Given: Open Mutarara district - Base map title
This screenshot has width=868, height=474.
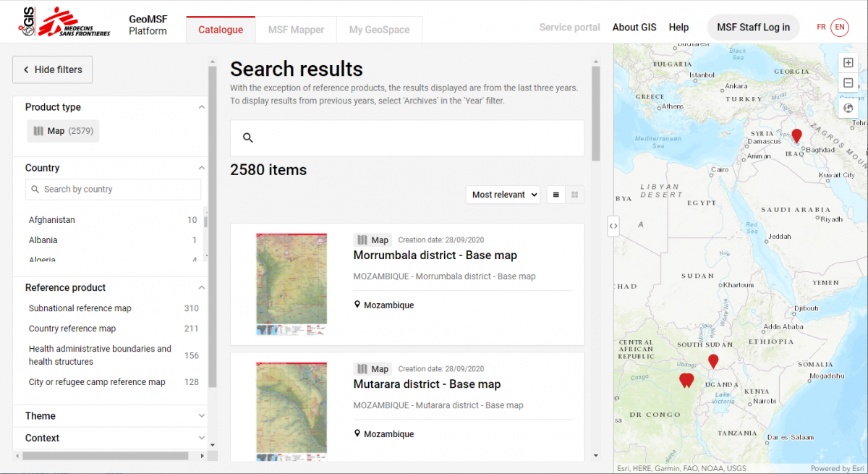Looking at the screenshot, I should click(x=427, y=384).
